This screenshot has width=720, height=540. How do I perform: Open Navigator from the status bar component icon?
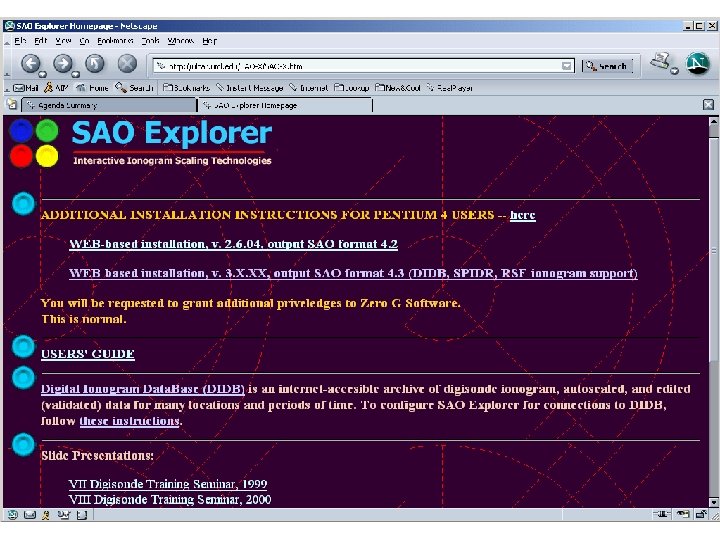(12, 515)
